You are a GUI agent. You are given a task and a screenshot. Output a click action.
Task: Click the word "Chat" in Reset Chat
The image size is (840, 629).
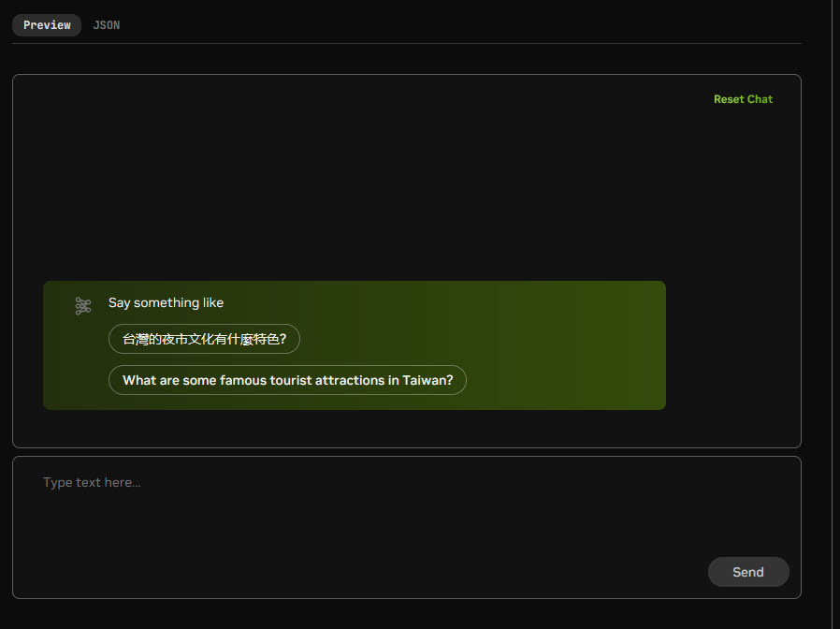point(760,99)
